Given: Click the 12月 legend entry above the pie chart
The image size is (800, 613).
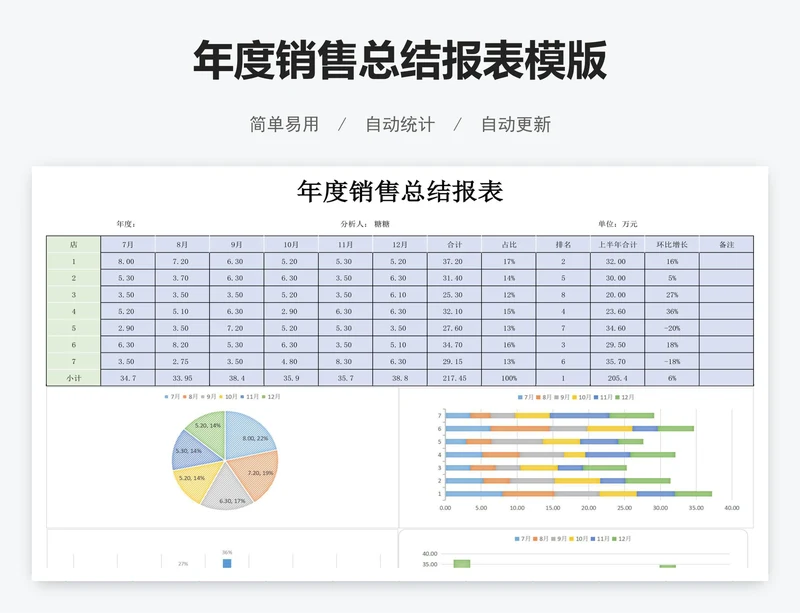Looking at the screenshot, I should [271, 397].
